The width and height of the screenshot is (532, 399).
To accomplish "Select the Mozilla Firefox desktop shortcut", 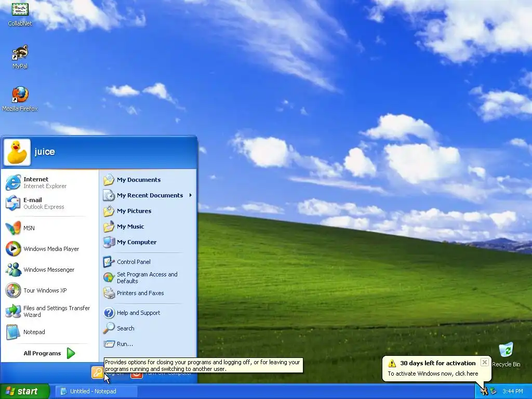I will coord(20,99).
